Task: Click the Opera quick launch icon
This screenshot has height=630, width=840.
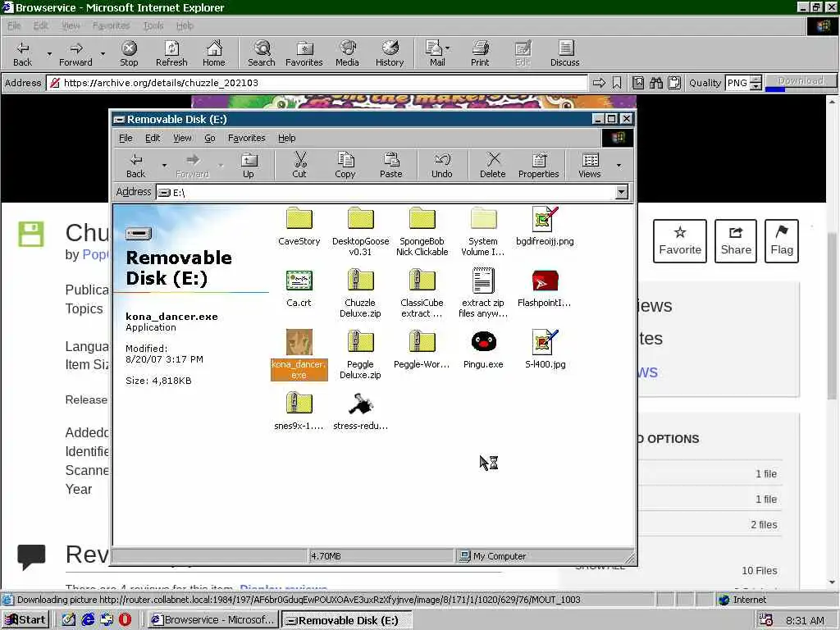Action: click(125, 620)
